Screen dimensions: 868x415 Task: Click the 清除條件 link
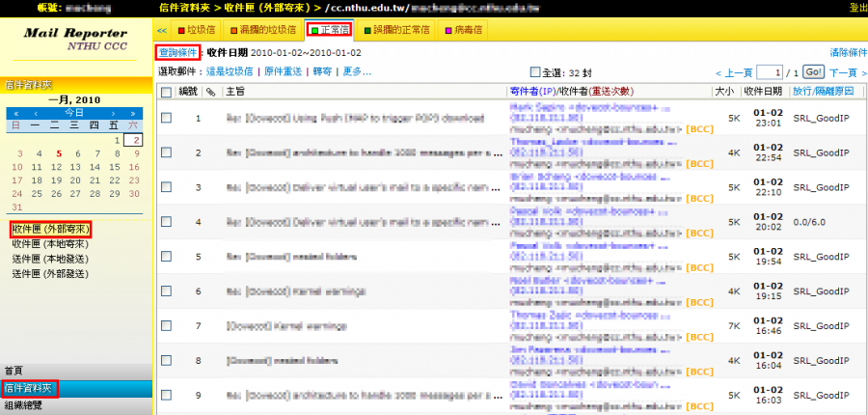(x=846, y=51)
